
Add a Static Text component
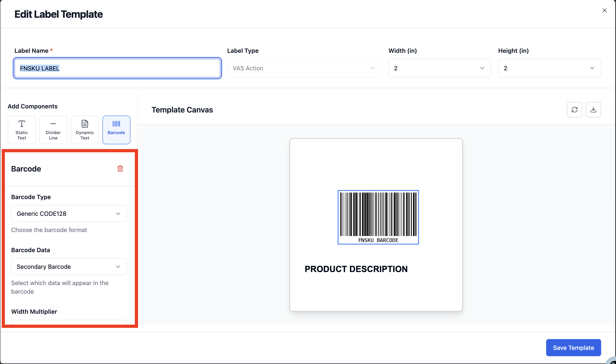coord(22,130)
